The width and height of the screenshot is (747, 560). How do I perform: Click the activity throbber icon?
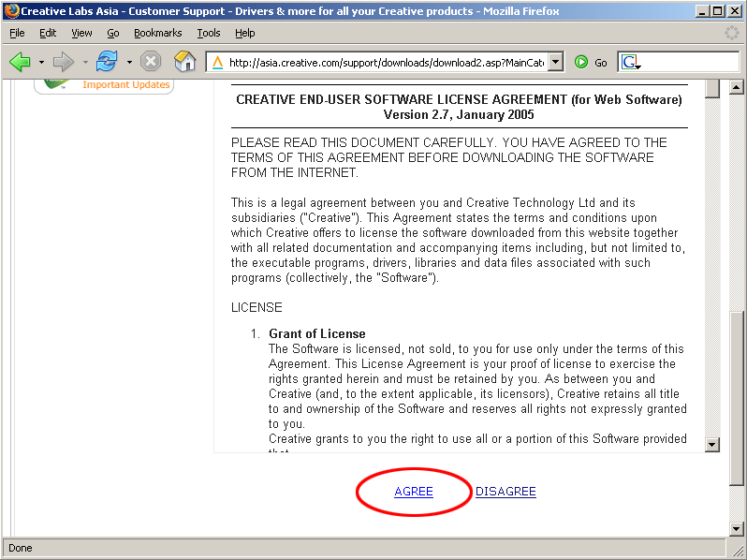pyautogui.click(x=731, y=33)
